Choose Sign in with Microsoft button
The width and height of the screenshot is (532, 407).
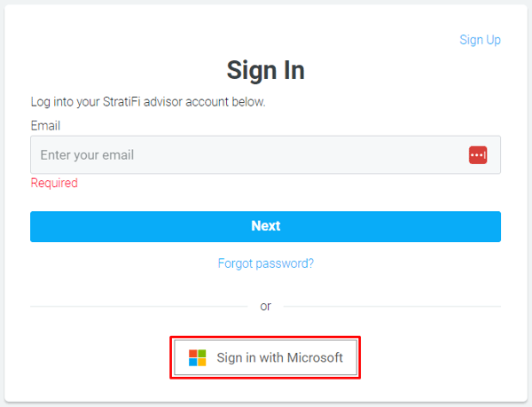pyautogui.click(x=266, y=358)
